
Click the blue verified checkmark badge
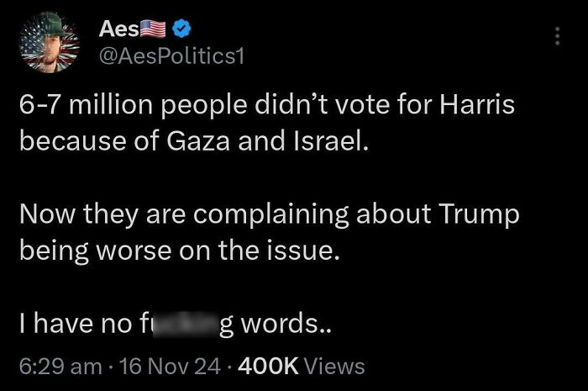[182, 30]
